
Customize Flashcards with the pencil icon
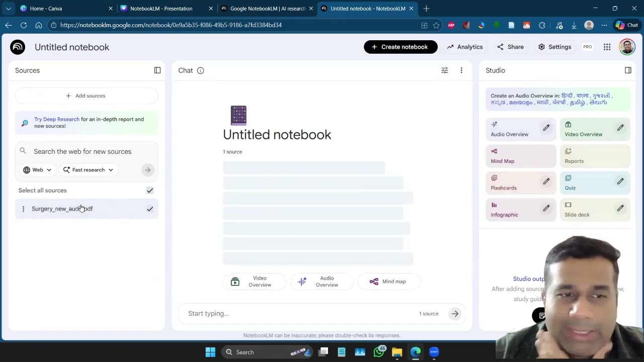[546, 181]
